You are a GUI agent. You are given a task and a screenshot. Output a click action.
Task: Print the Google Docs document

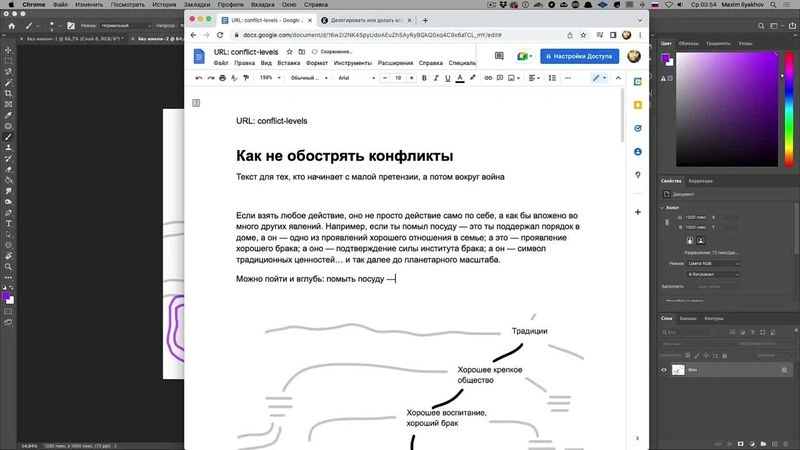click(x=222, y=78)
